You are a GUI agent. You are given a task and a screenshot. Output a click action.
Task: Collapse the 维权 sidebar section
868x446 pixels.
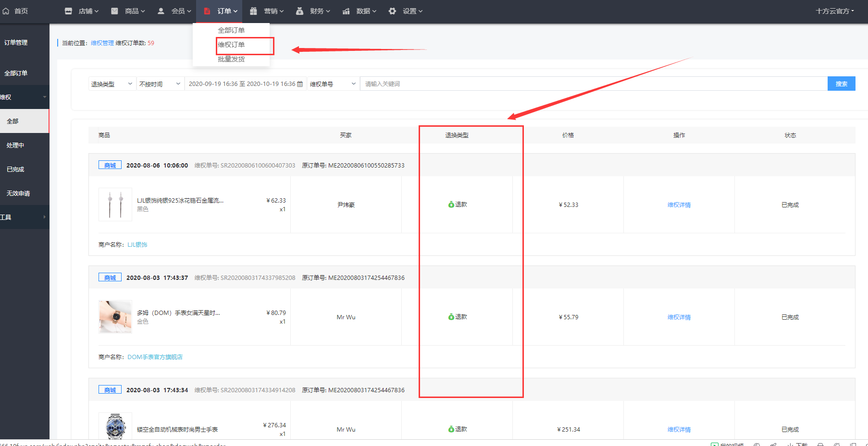pos(25,97)
